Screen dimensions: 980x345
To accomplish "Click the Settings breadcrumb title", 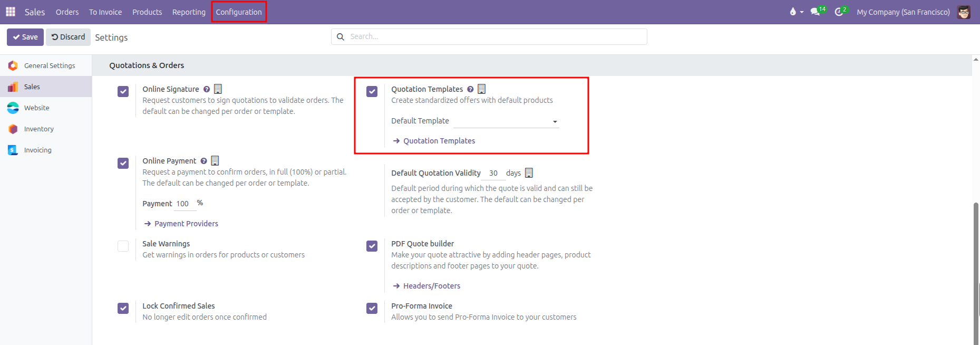I will point(111,37).
